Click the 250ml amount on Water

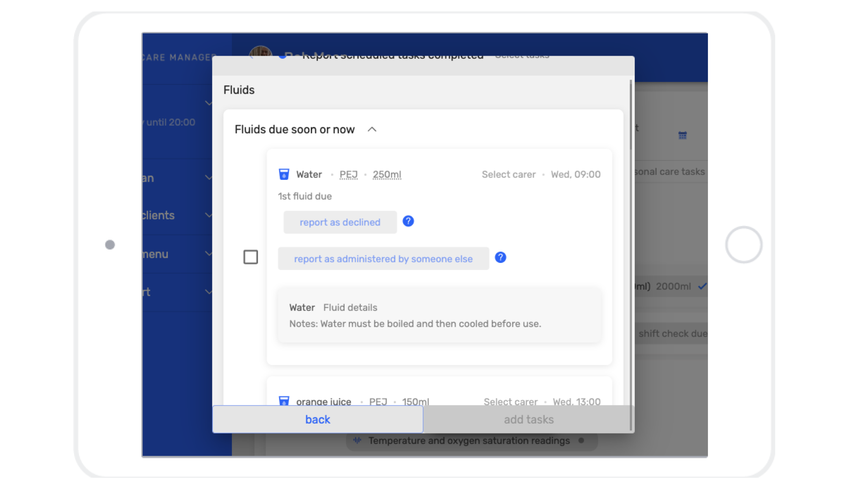(387, 175)
